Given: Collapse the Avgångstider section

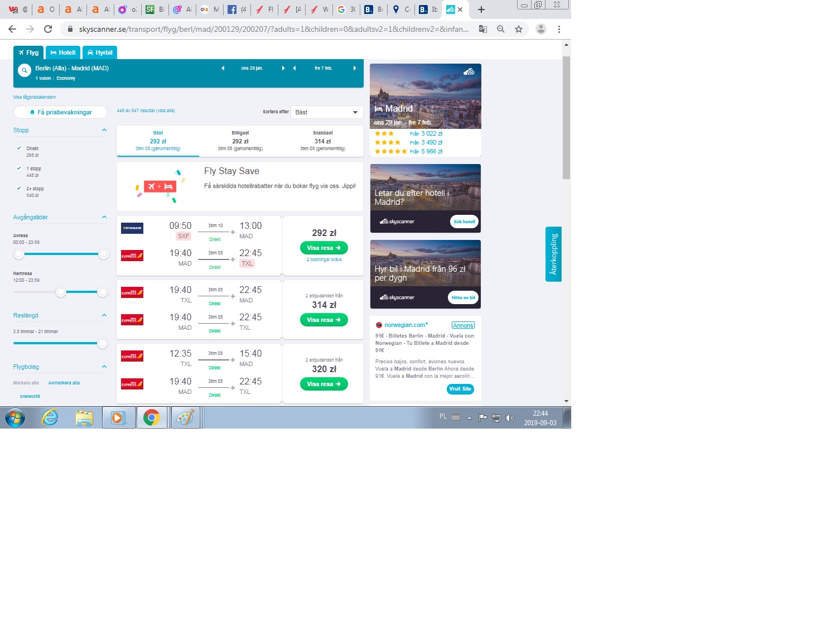Looking at the screenshot, I should pos(104,217).
